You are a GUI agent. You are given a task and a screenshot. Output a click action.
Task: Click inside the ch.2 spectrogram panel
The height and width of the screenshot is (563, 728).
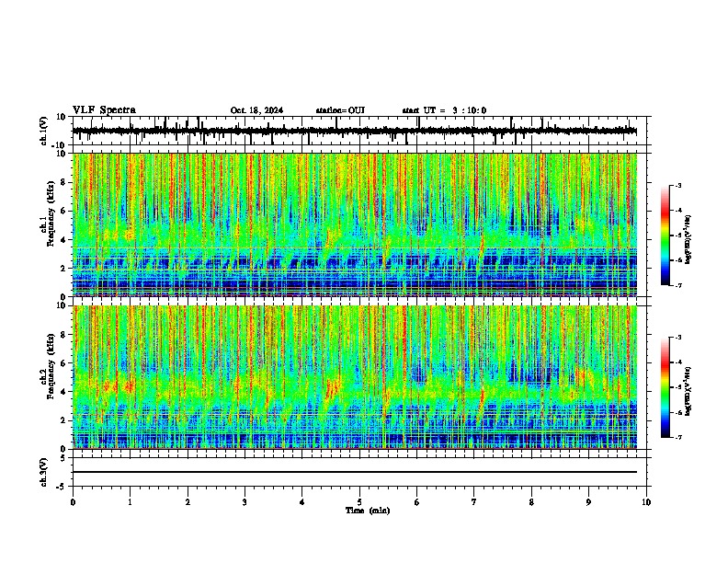(355, 377)
